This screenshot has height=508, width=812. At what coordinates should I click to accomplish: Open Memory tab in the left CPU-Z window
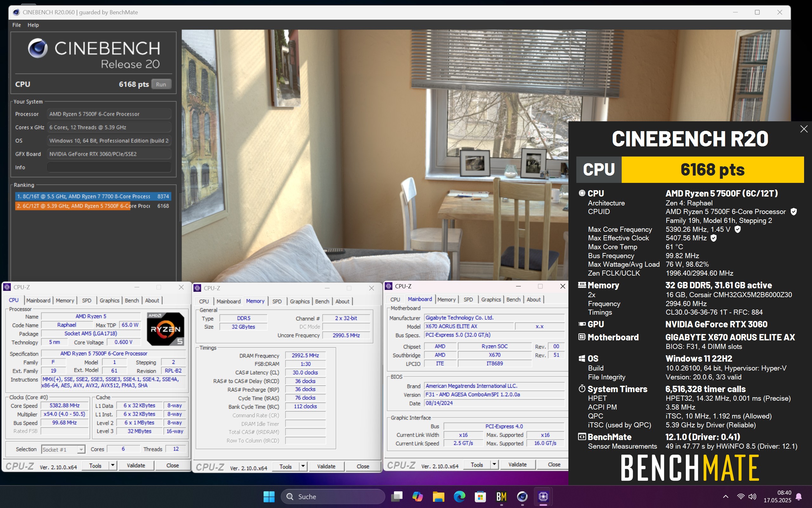pos(65,300)
